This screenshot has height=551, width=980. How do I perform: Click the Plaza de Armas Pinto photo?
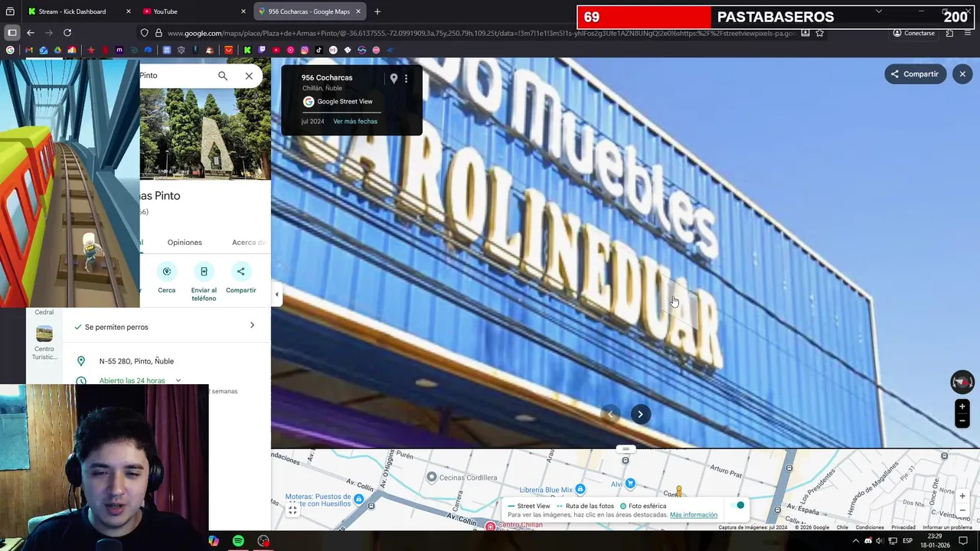pos(205,134)
